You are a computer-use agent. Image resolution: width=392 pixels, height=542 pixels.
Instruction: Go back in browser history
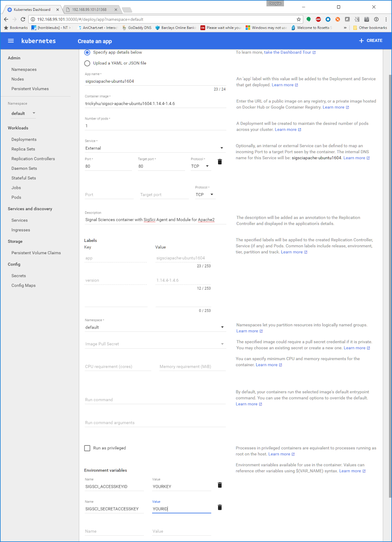point(6,19)
